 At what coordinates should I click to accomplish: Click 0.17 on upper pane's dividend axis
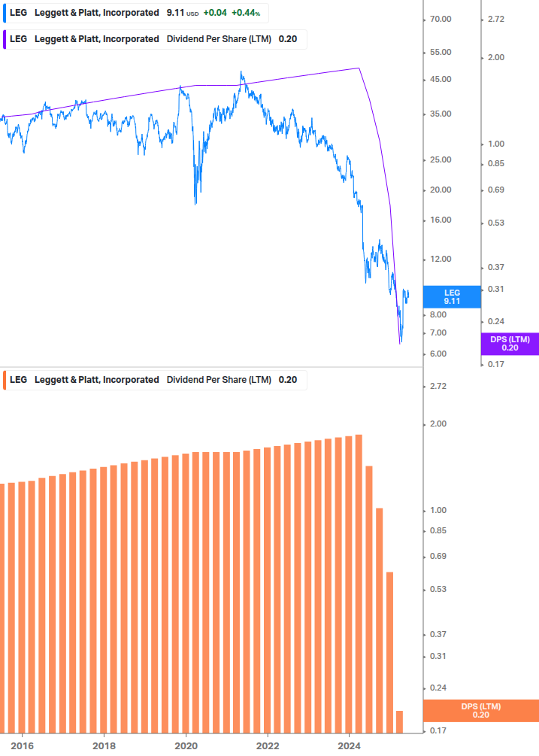coord(495,365)
